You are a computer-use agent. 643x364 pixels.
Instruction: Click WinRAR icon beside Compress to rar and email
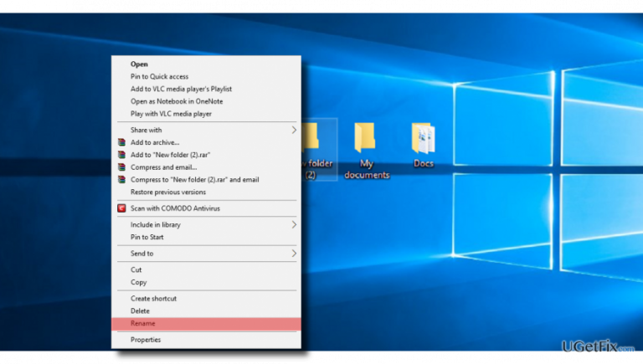click(121, 179)
